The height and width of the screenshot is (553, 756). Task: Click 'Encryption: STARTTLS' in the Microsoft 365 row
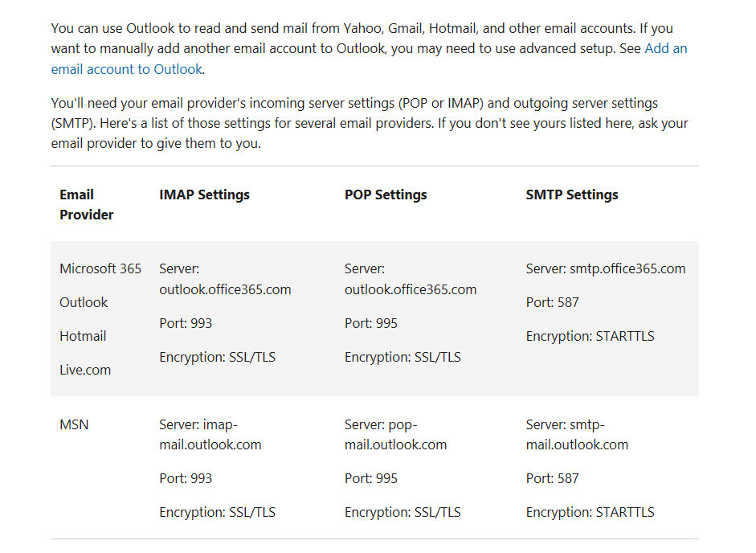coord(590,336)
